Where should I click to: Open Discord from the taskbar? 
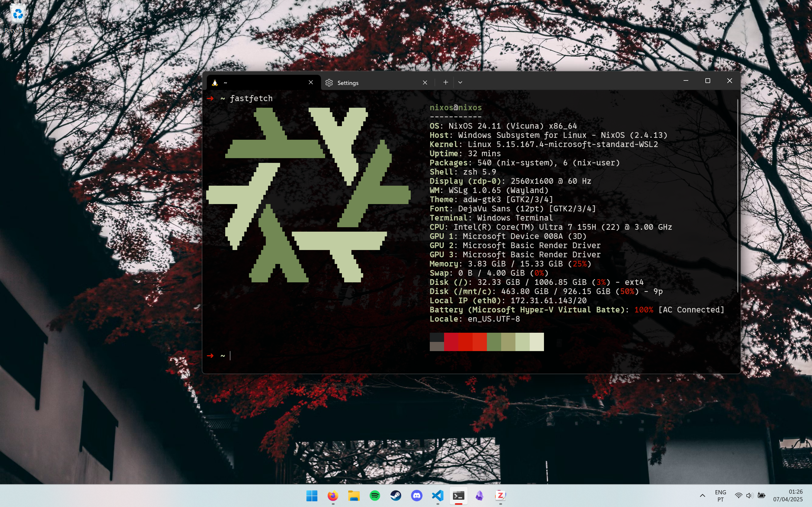click(x=417, y=496)
